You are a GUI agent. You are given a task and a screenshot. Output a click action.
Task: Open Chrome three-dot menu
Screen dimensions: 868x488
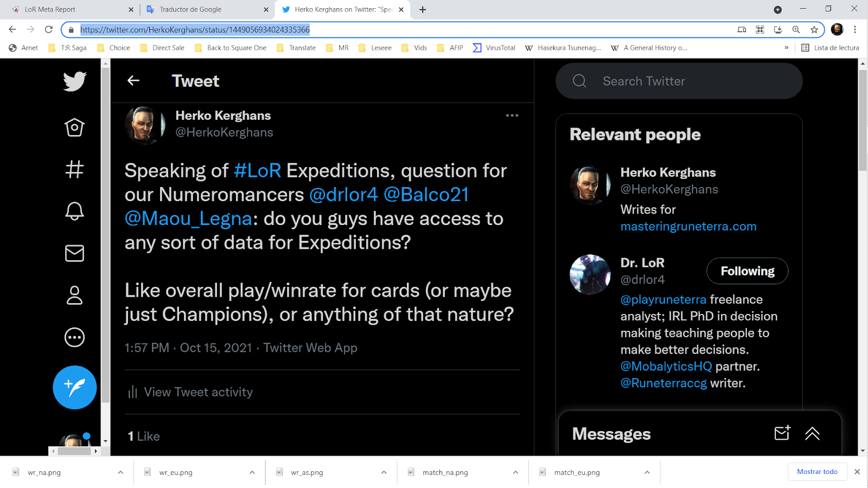click(855, 29)
